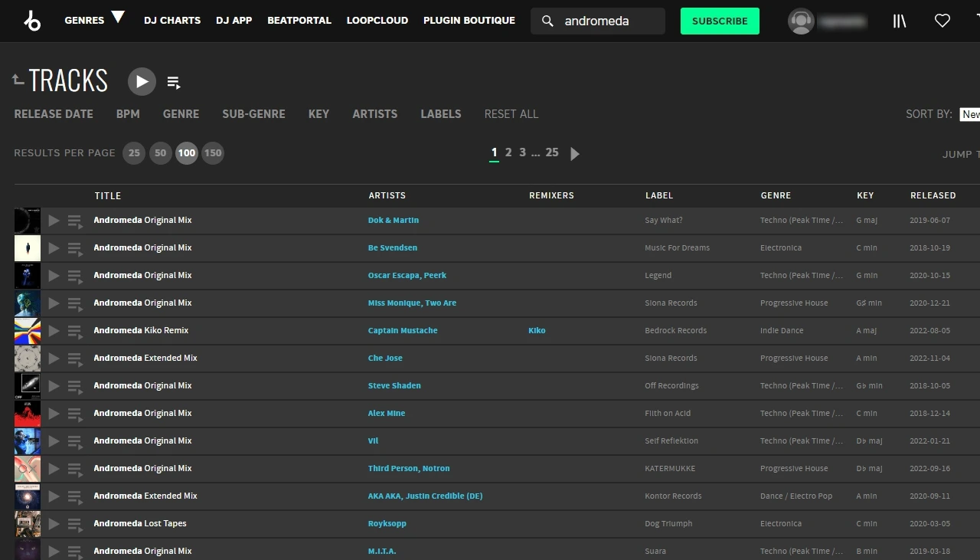Queue the Che Jose Extended Mix
This screenshot has width=980, height=560.
(75, 359)
